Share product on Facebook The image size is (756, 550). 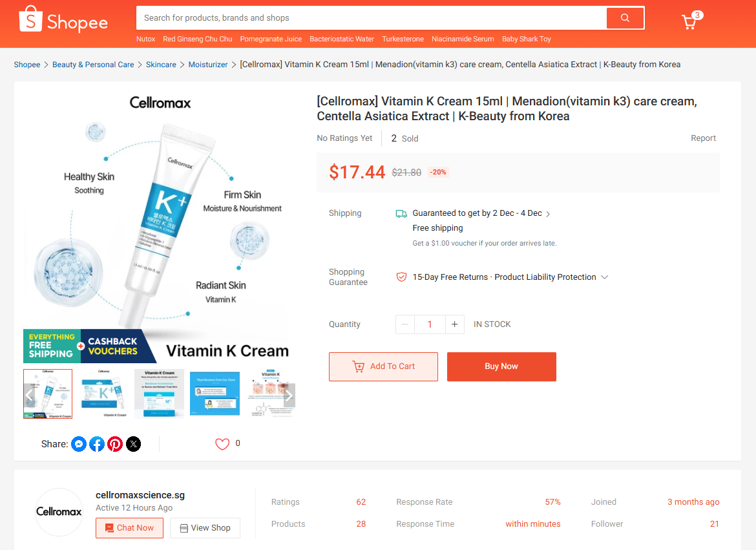[97, 444]
